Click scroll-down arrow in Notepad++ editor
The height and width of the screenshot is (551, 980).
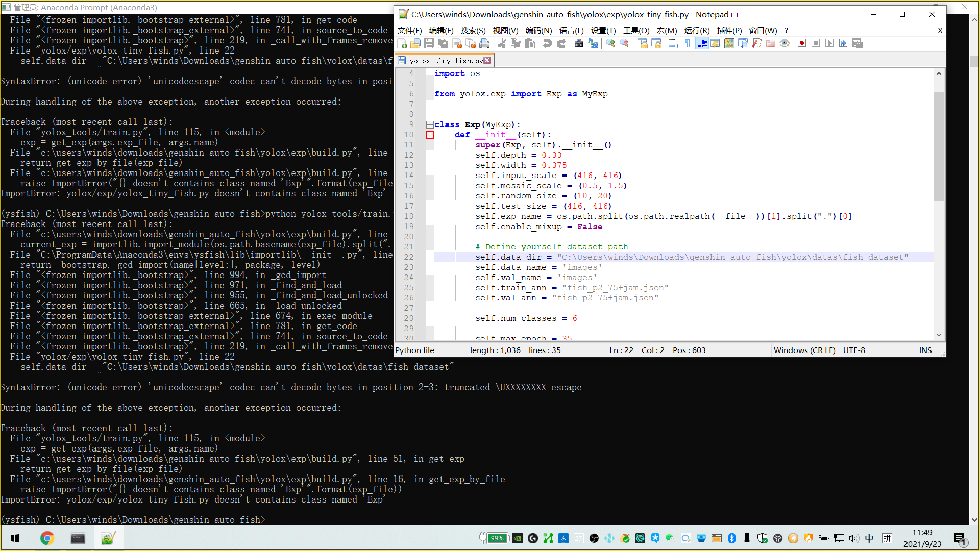click(x=939, y=335)
